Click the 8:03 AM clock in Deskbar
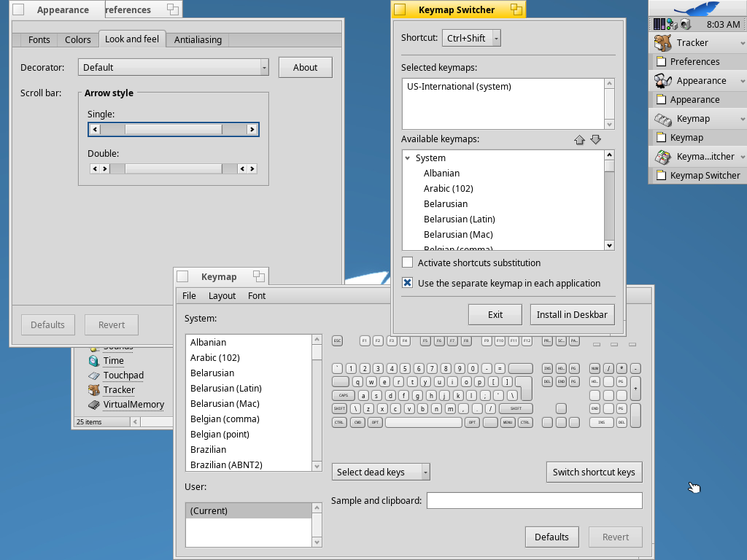Screen dimensions: 747x560 click(x=723, y=24)
